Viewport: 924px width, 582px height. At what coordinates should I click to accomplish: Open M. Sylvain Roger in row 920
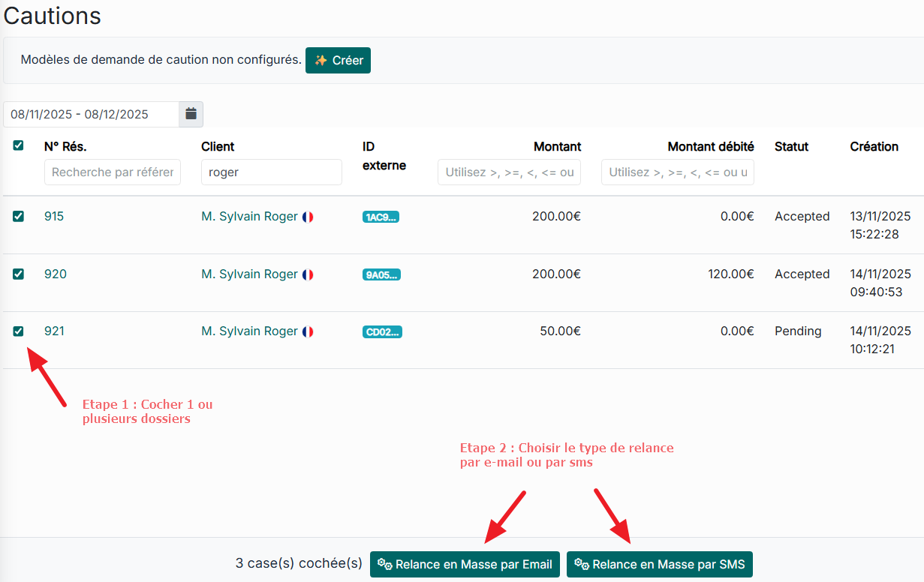point(249,274)
